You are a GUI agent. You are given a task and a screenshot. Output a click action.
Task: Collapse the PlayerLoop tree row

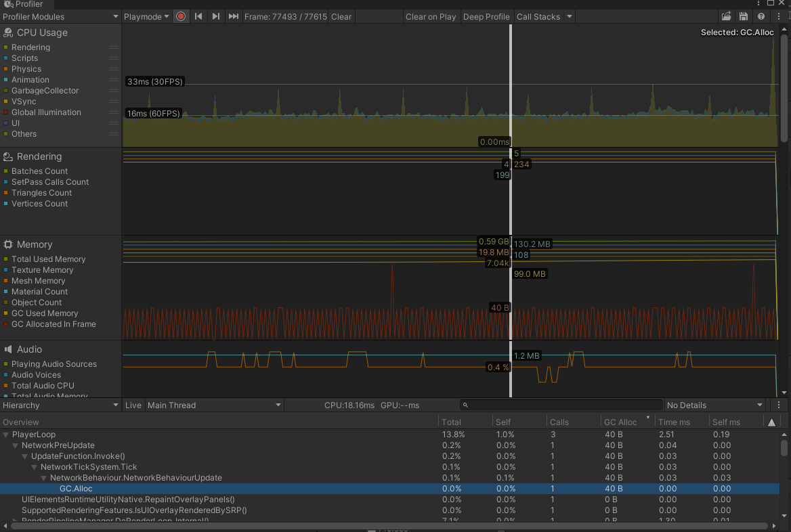[x=6, y=435]
